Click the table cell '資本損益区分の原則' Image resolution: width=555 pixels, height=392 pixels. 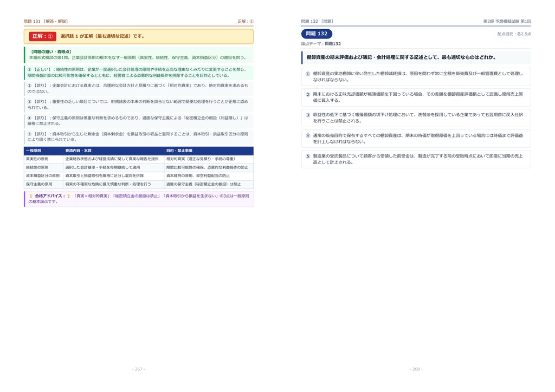click(x=43, y=175)
